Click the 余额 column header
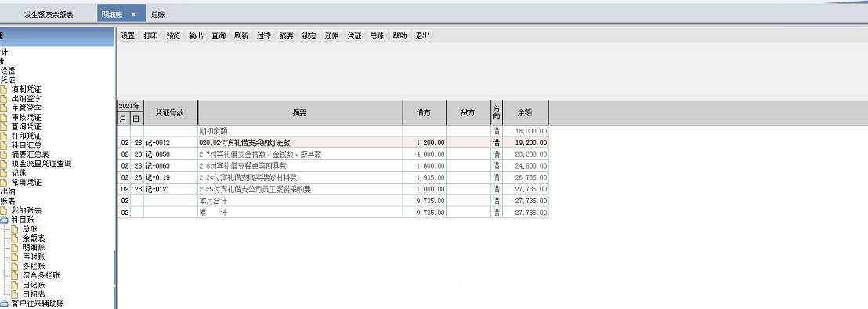Screen dimensions: 868x309 pyautogui.click(x=526, y=112)
